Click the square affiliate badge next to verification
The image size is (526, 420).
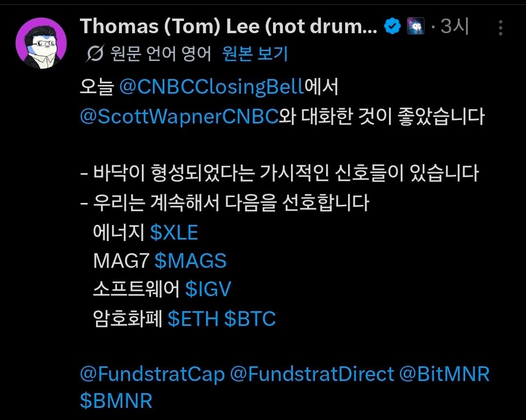[415, 25]
